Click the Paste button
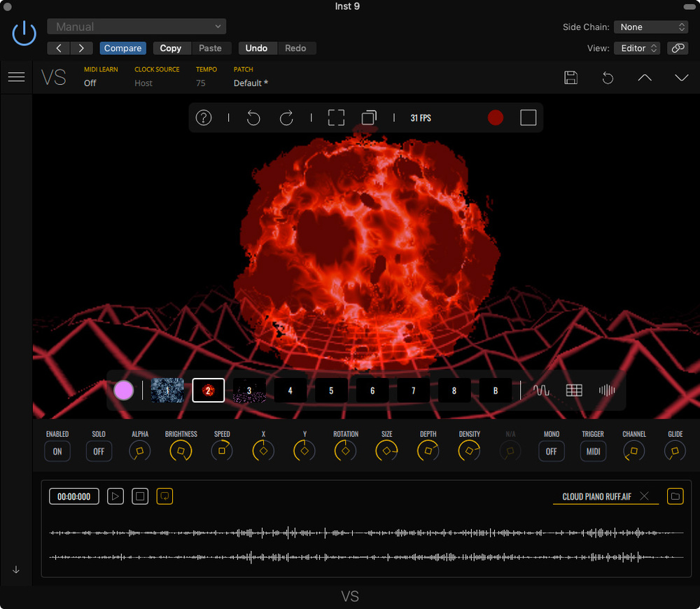Screen dimensions: 700x609 [x=210, y=48]
